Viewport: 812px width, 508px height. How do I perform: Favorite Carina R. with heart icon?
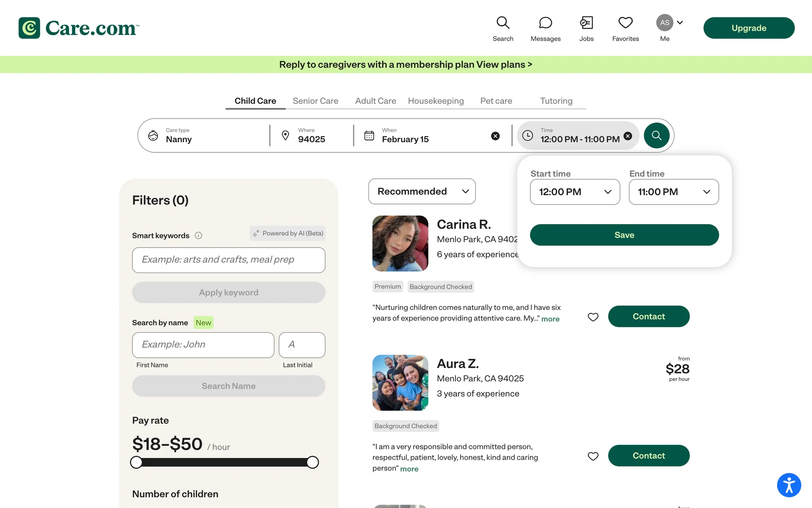click(x=593, y=317)
